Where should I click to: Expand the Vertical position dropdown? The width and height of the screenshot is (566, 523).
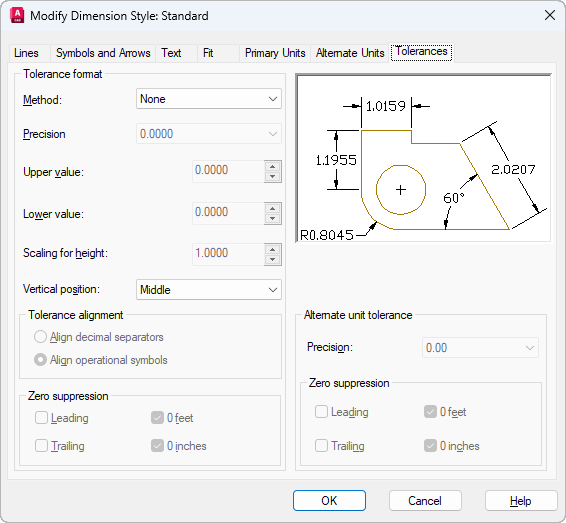(x=209, y=289)
